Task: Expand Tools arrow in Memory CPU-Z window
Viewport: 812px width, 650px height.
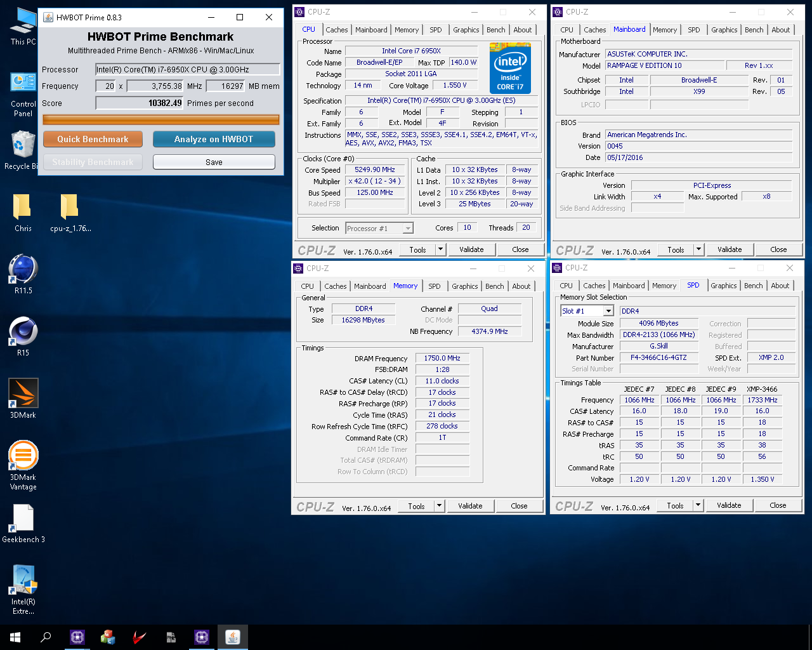Action: click(439, 506)
